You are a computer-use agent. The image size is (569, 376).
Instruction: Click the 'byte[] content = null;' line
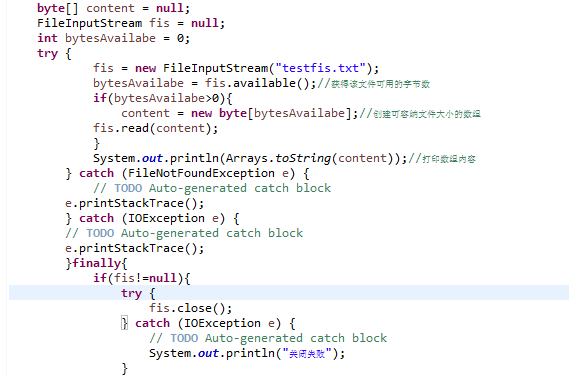coord(113,8)
